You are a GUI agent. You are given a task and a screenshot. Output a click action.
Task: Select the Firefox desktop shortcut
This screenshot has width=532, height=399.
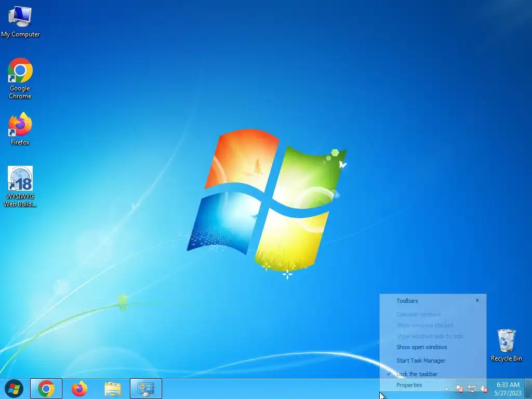click(x=20, y=129)
